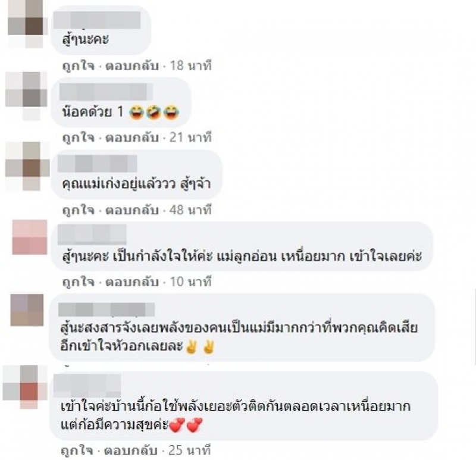Reply to the comment posted 18 minutes ago

point(132,65)
